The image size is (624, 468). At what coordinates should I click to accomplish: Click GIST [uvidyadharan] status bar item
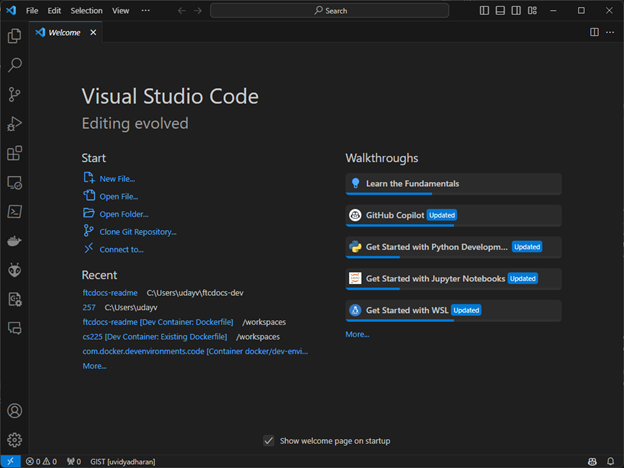coord(123,462)
